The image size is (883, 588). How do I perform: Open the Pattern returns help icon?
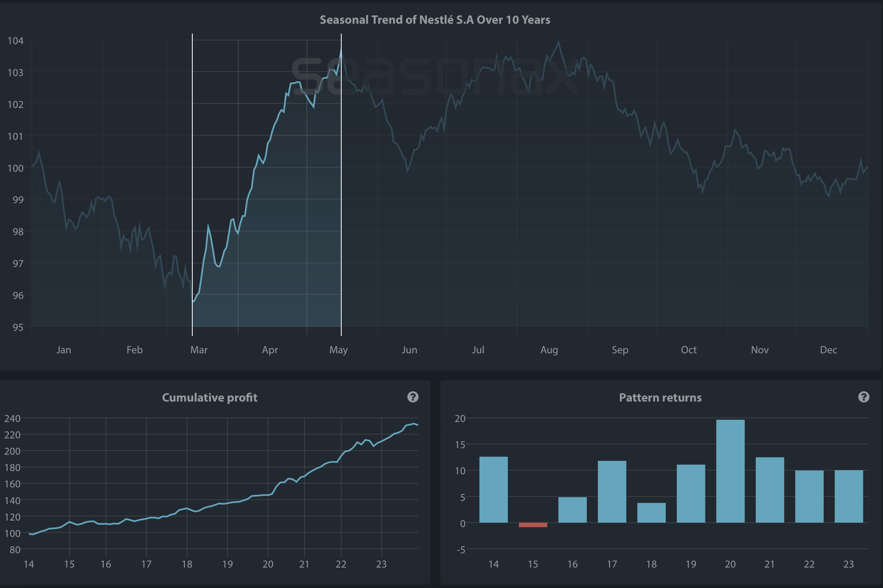[x=864, y=397]
